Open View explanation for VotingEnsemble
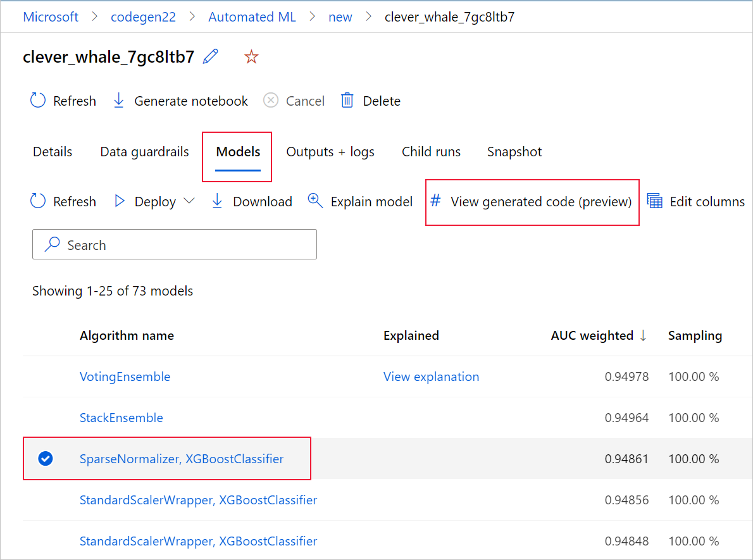 click(x=431, y=376)
